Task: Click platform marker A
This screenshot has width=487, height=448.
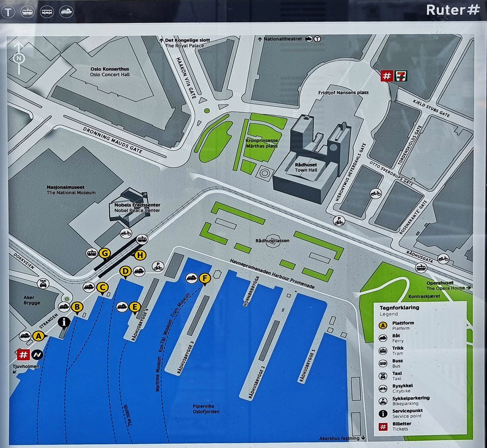Action: (x=38, y=336)
